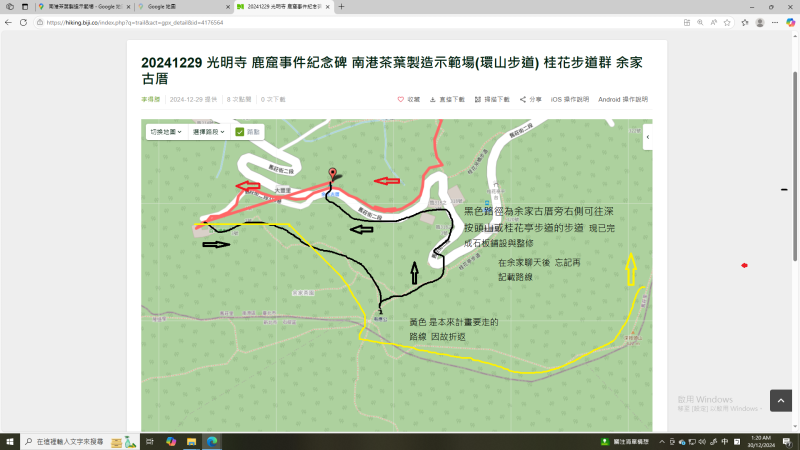This screenshot has width=800, height=450.
Task: Open the favorites list icon
Action: pos(745,22)
